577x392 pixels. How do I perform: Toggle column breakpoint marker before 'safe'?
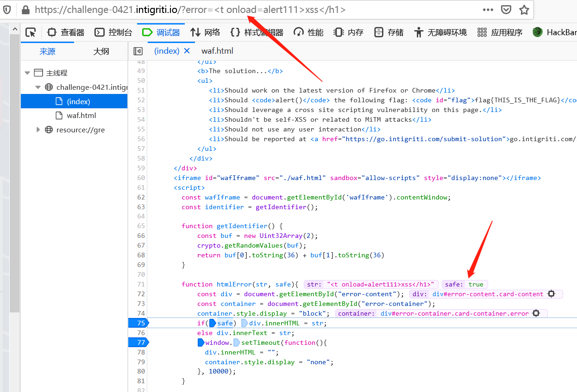(213, 323)
